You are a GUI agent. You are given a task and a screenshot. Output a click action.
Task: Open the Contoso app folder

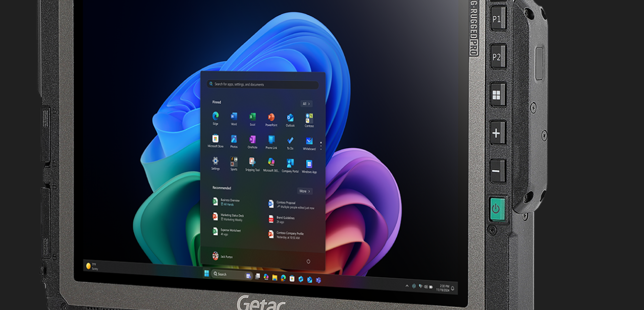coord(309,120)
